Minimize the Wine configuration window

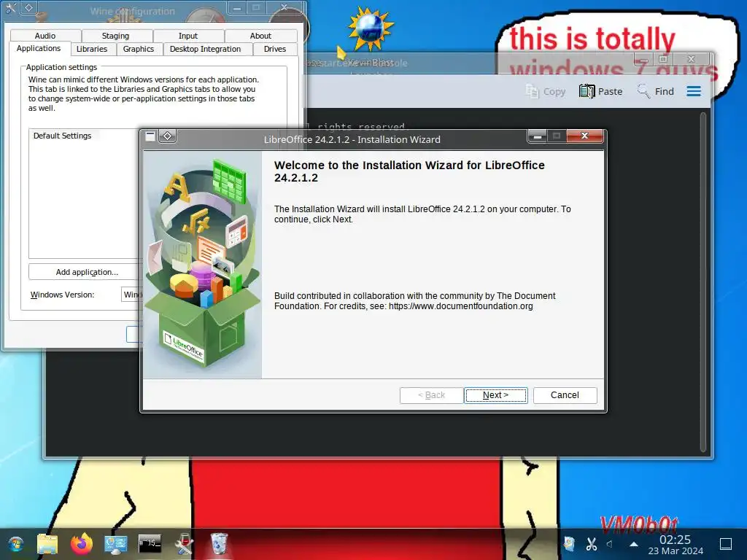pyautogui.click(x=237, y=7)
